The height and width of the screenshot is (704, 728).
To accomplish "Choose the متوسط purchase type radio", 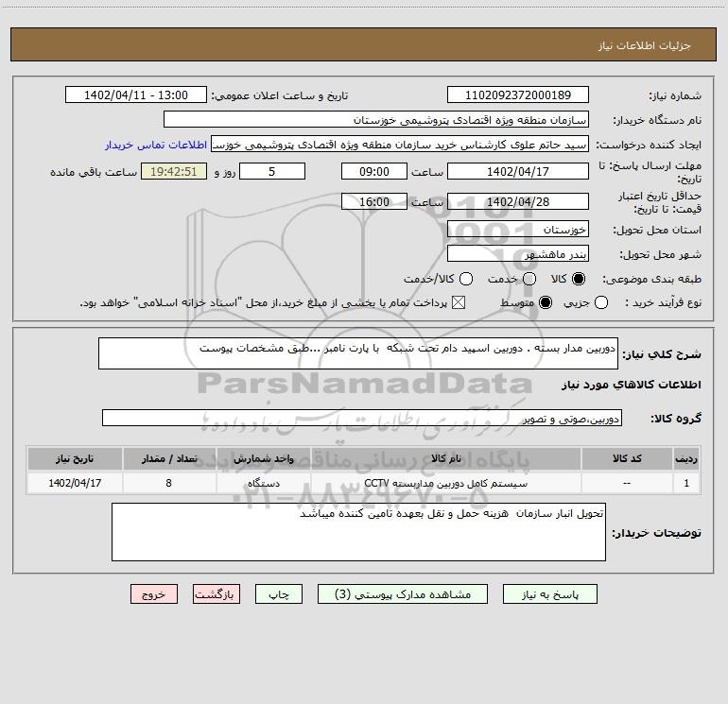I will (x=546, y=302).
